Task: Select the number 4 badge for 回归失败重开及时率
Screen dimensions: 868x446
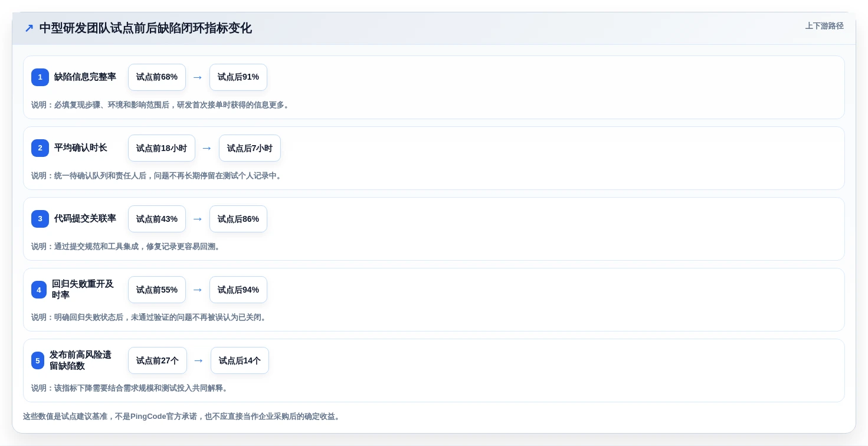Action: coord(39,290)
